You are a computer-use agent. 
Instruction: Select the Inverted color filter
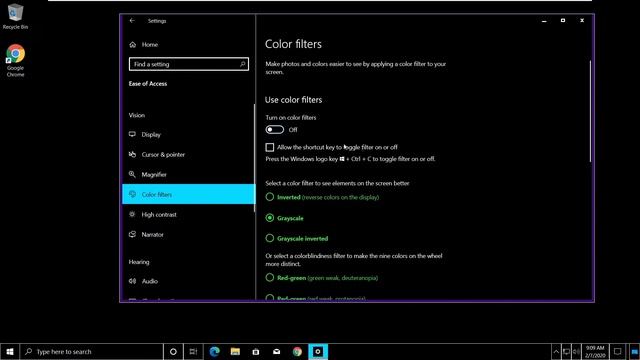coord(270,197)
